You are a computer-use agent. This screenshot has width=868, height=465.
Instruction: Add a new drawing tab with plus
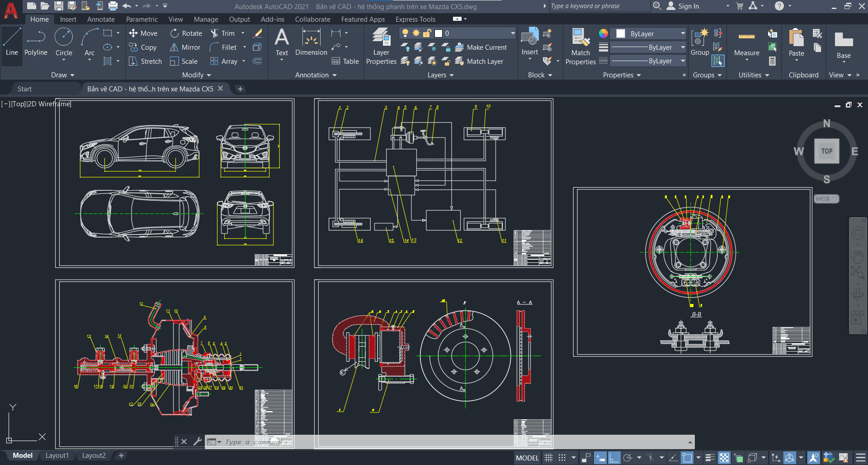(241, 89)
